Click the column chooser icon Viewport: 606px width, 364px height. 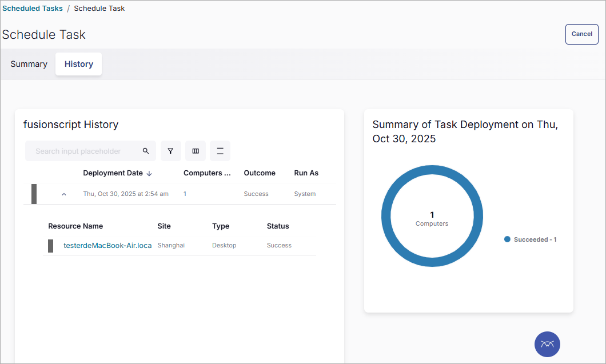point(195,150)
